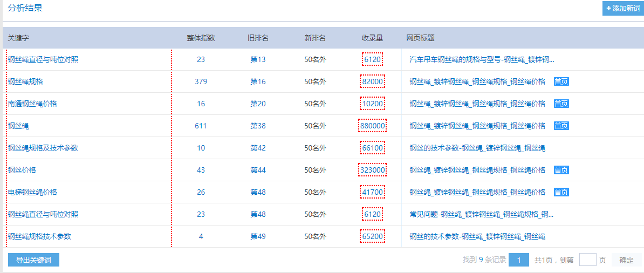Click old rank 第20

coord(258,104)
